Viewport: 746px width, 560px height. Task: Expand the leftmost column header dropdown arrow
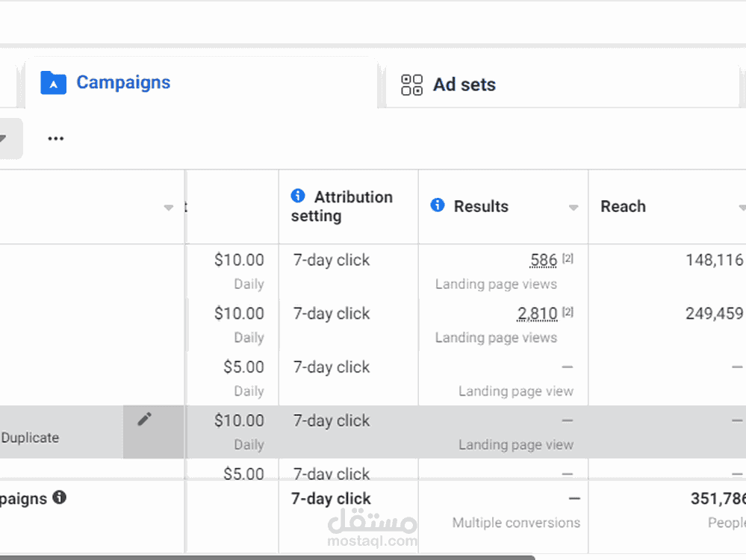tap(169, 208)
